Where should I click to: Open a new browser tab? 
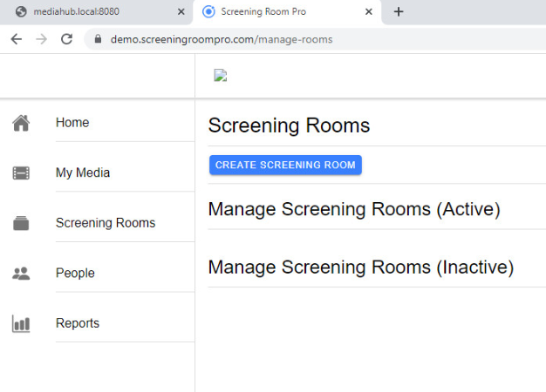point(399,12)
